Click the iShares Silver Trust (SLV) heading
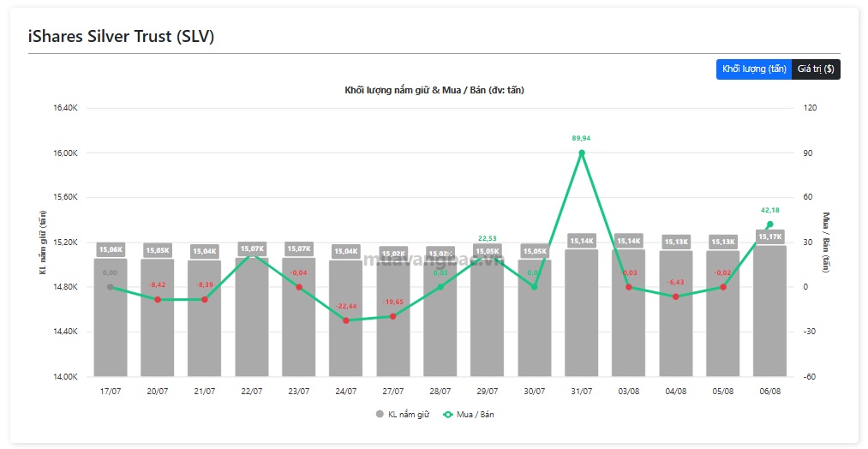 coord(121,37)
